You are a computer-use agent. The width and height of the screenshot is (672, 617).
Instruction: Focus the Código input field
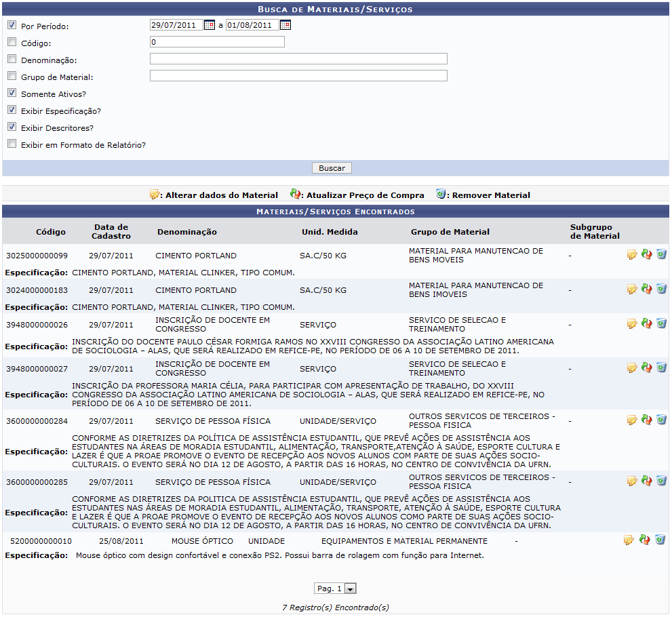217,41
